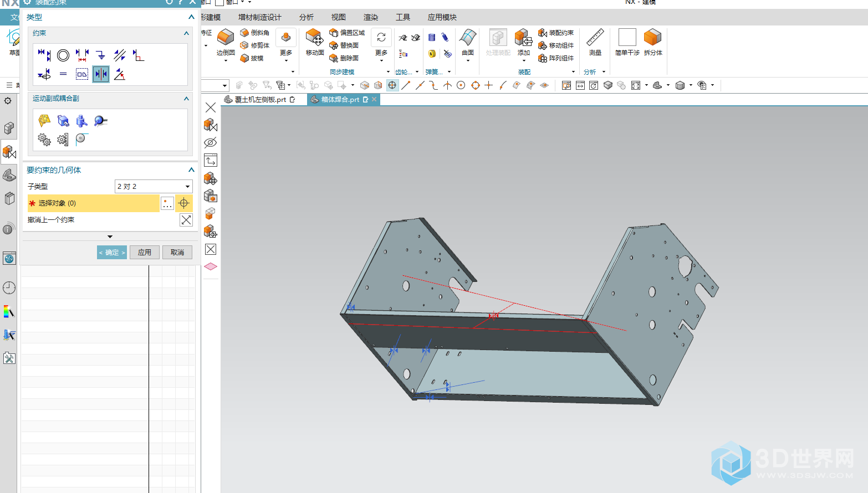
Task: Click the 简单干涉 simple interference tool
Action: coord(627,43)
